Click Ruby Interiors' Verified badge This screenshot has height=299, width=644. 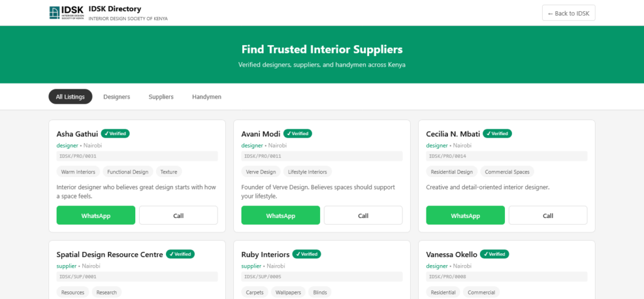(x=307, y=254)
